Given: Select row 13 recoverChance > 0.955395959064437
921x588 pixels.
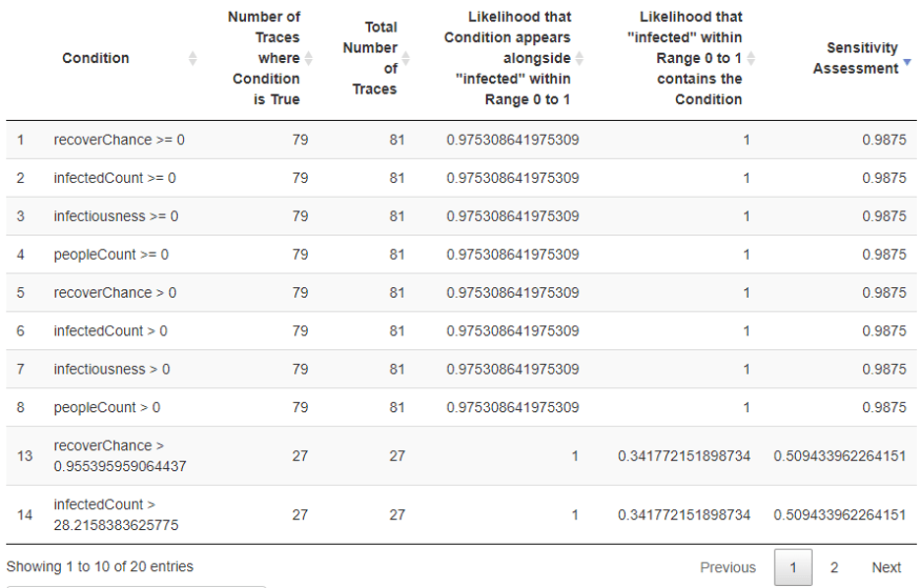Looking at the screenshot, I should pyautogui.click(x=118, y=455).
